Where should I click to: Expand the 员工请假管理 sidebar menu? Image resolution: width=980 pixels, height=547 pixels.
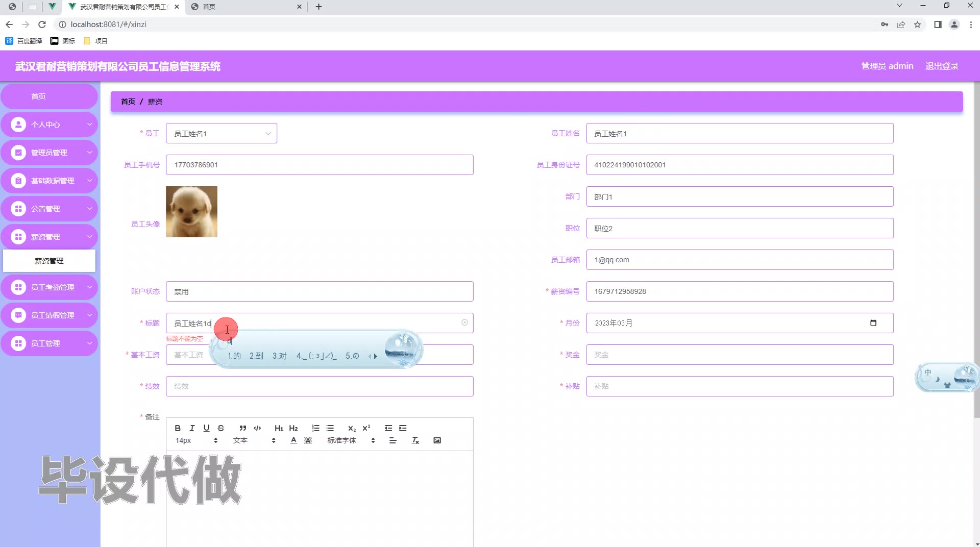[x=49, y=315]
